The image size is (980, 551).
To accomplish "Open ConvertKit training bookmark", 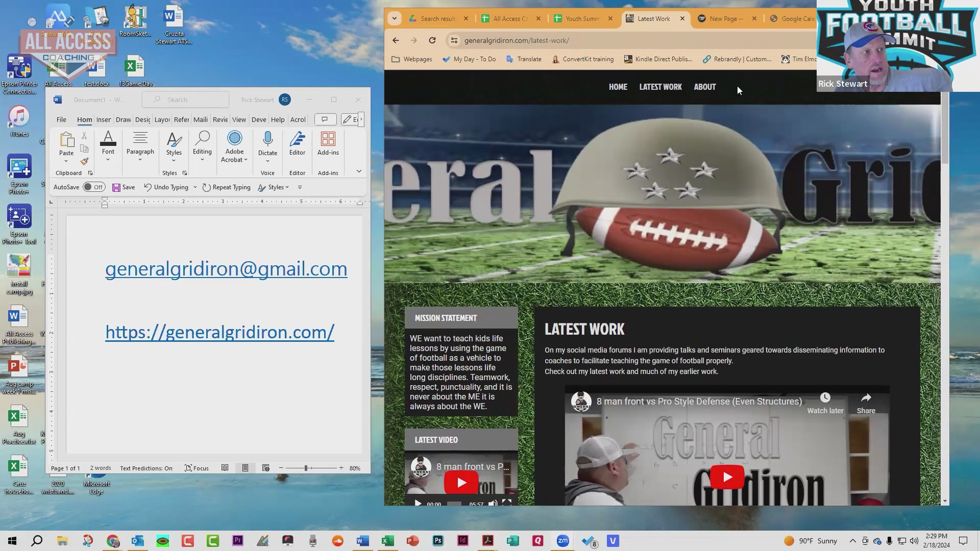I will pos(582,59).
